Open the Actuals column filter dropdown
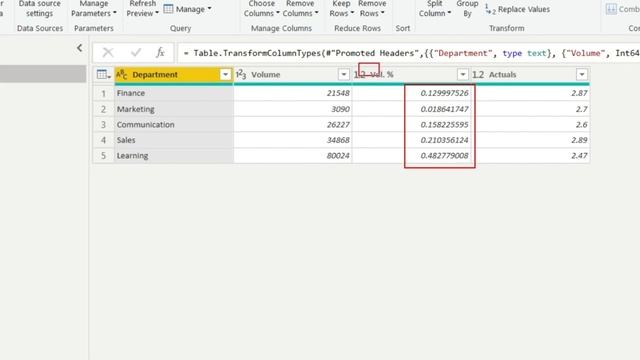This screenshot has height=360, width=640. 582,75
